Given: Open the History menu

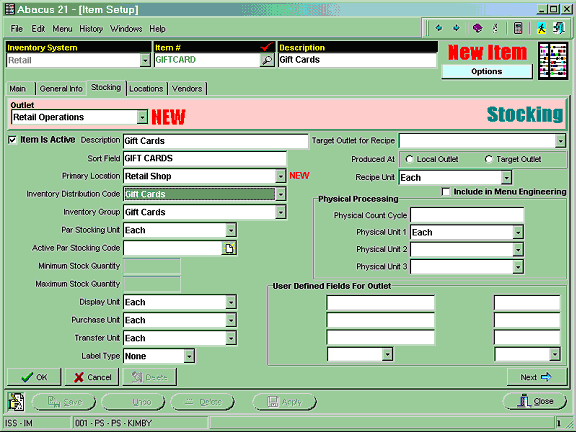Looking at the screenshot, I should point(91,29).
